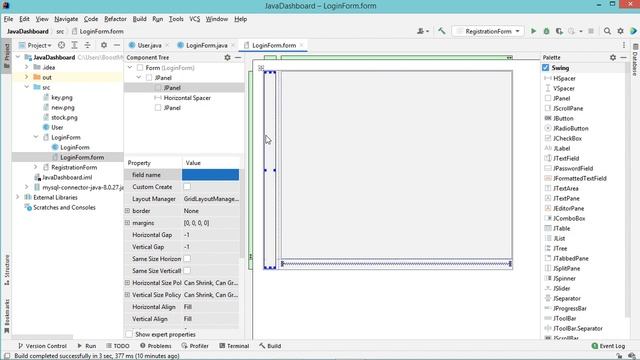Open user account icon dropdown
Viewport: 640px width, 360px height.
pos(422,31)
